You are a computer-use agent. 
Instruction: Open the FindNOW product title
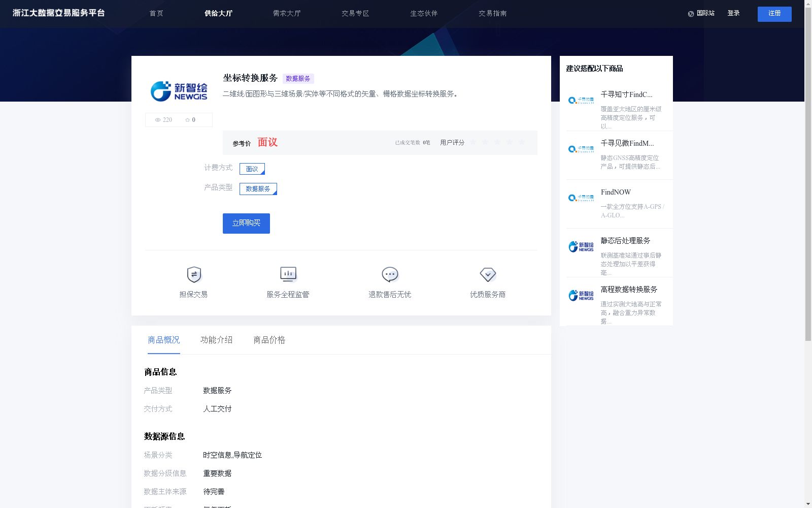pyautogui.click(x=616, y=192)
